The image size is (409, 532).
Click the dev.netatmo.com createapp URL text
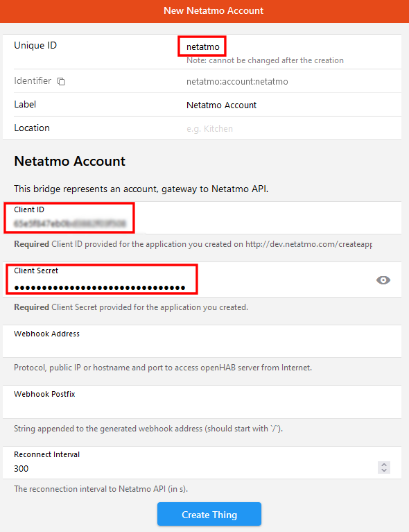click(x=308, y=244)
